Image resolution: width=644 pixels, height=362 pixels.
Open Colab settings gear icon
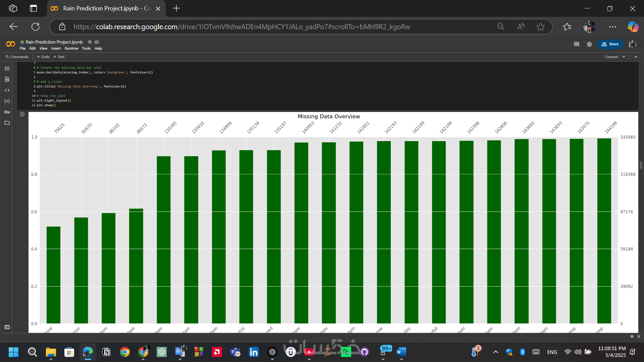pyautogui.click(x=589, y=44)
